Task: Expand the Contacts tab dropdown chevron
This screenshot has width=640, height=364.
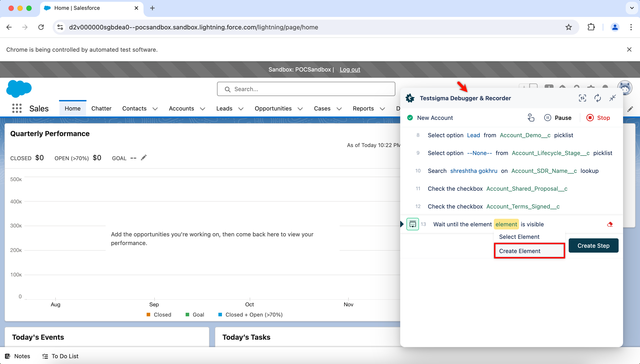Action: tap(155, 109)
